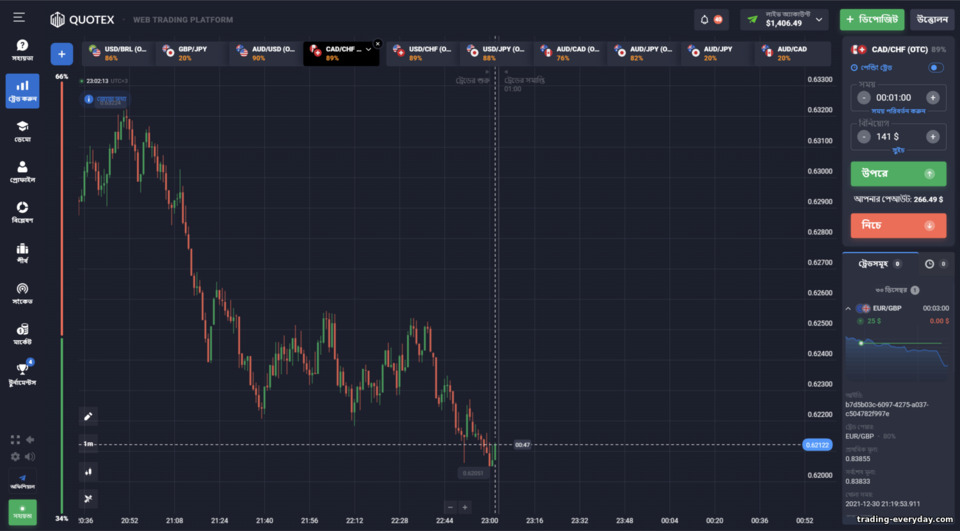Click the red down trade button
This screenshot has width=960, height=531.
click(x=898, y=225)
